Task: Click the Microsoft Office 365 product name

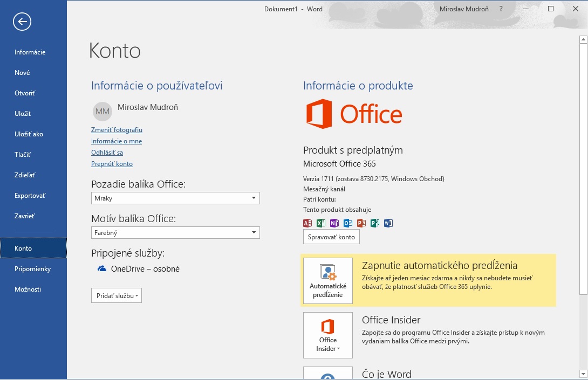Action: (339, 164)
